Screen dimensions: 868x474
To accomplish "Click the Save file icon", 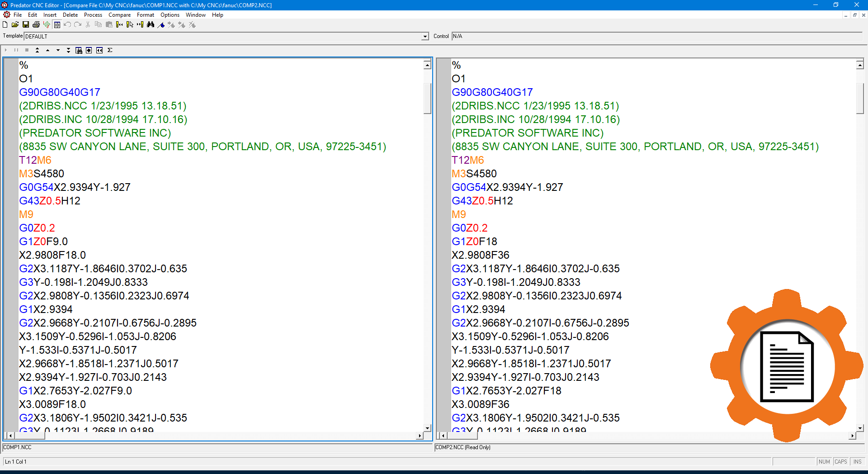I will tap(26, 25).
